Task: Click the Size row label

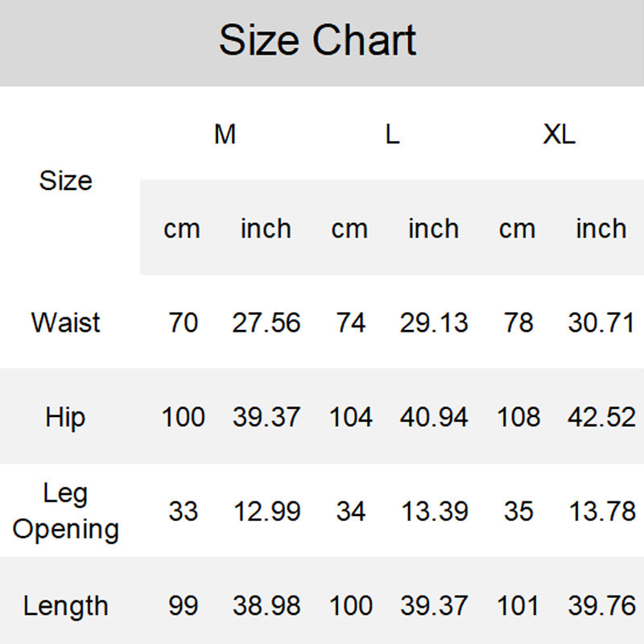Action: (66, 180)
